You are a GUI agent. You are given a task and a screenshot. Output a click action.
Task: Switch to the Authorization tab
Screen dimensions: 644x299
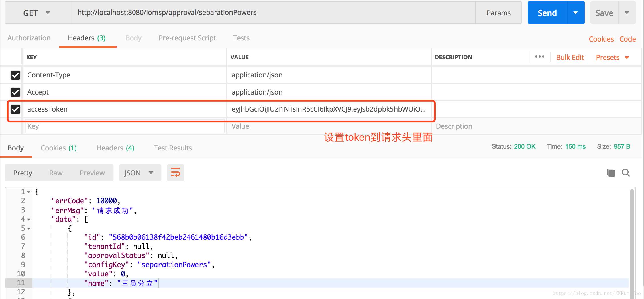(29, 38)
